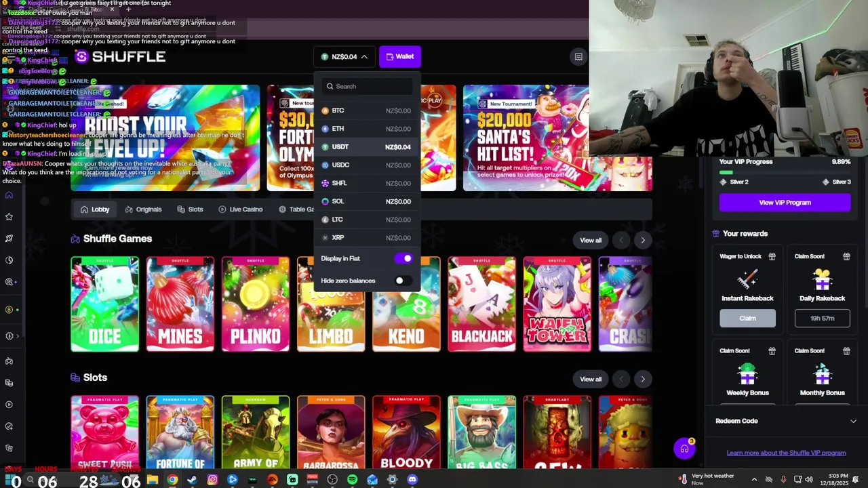The image size is (868, 488).
Task: Click View all for Slots
Action: pyautogui.click(x=591, y=379)
